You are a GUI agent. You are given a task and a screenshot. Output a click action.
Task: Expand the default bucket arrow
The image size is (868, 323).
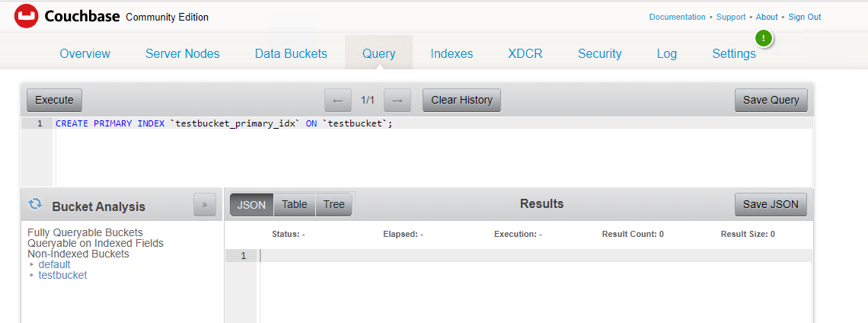coord(31,265)
